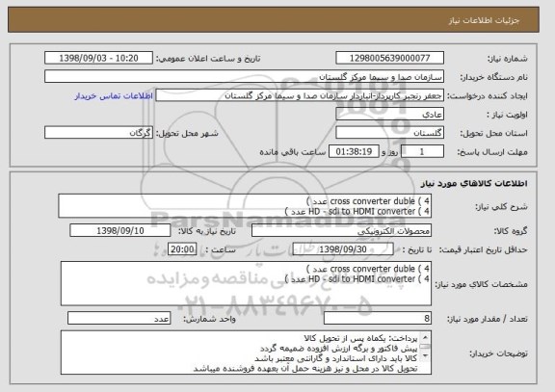
Task: Click the counting unit field عدد
Action: [x=119, y=319]
